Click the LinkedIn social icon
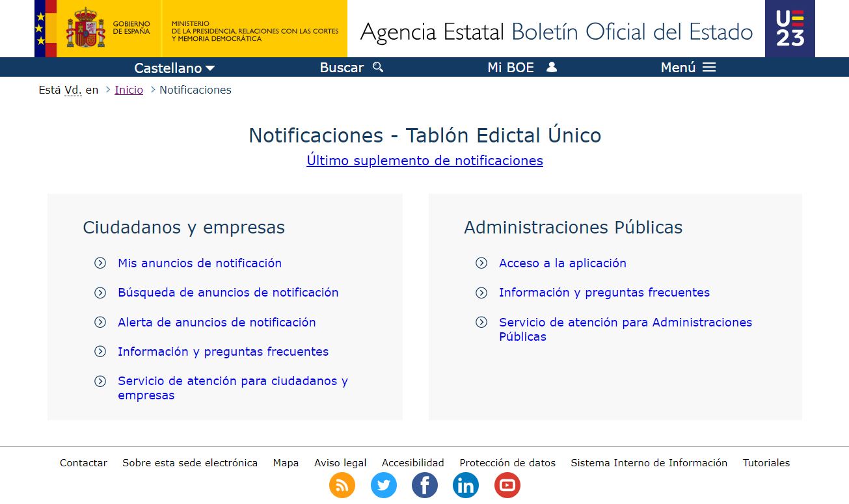The image size is (849, 504). pos(466,485)
